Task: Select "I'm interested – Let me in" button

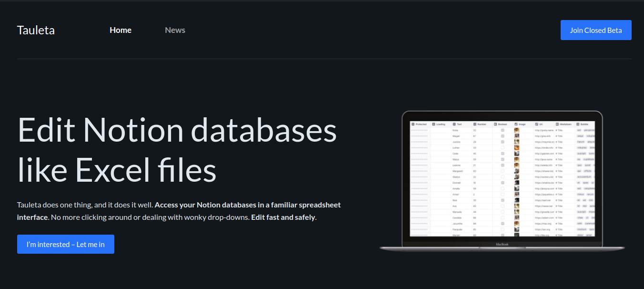Action: pos(66,244)
